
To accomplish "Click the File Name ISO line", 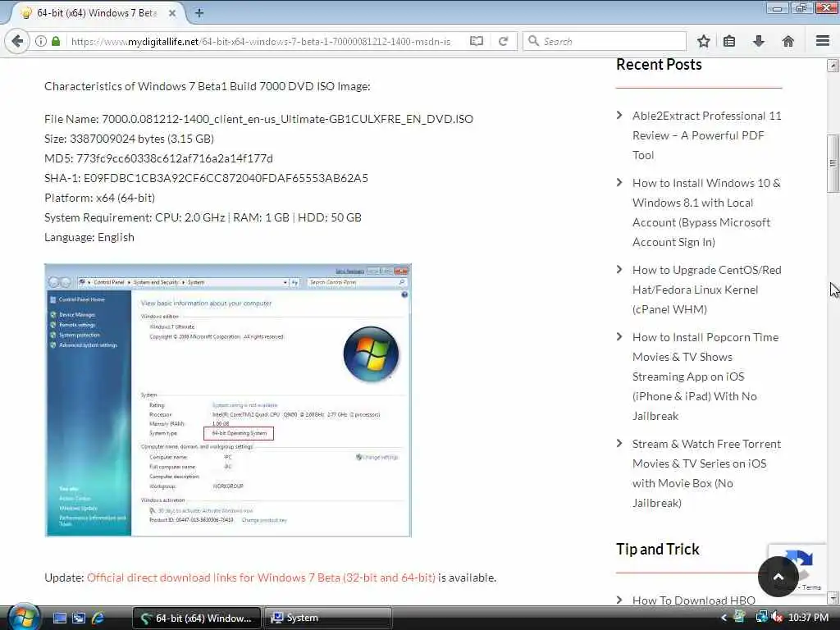I will pos(258,119).
